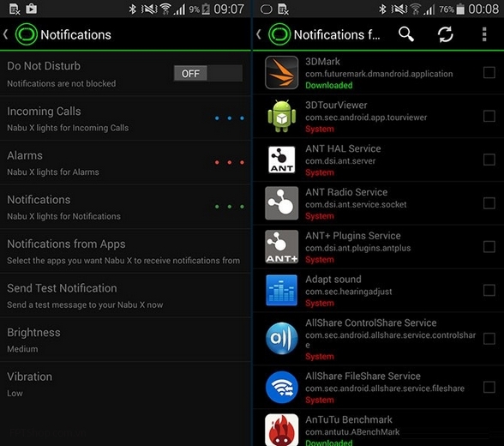Screen dimensions: 504x446
Task: Tap shopping bag icon in left status bar
Action: click(x=31, y=9)
